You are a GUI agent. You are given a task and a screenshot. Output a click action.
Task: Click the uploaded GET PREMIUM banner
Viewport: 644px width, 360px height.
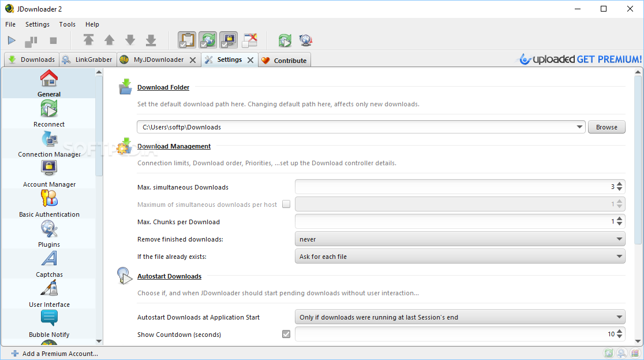580,60
